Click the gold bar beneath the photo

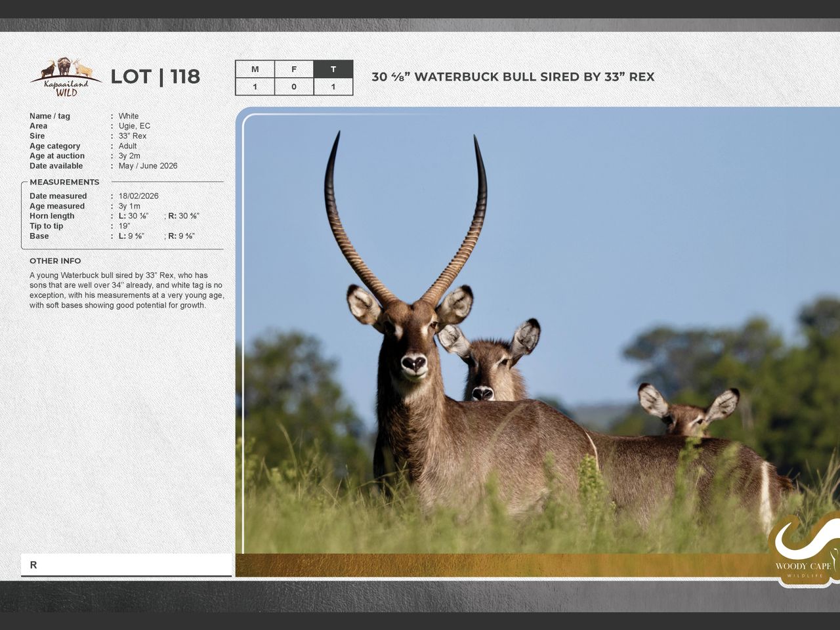[499, 565]
